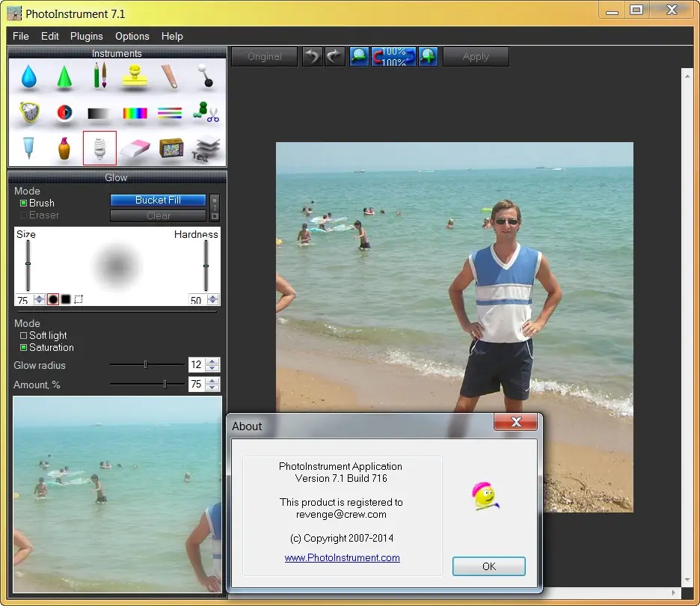Image resolution: width=700 pixels, height=606 pixels.
Task: Click the Undo arrow in toolbar
Action: (313, 57)
